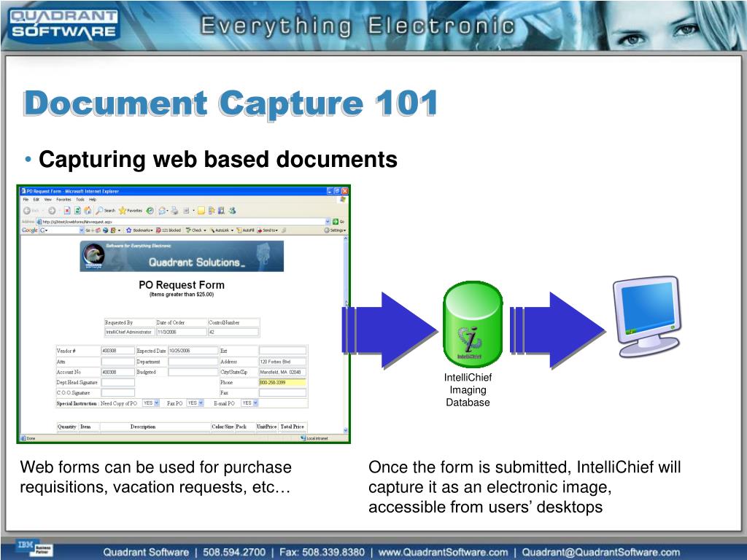
Task: Click the www.QuadrantSoftware.com footer link
Action: coord(443,553)
